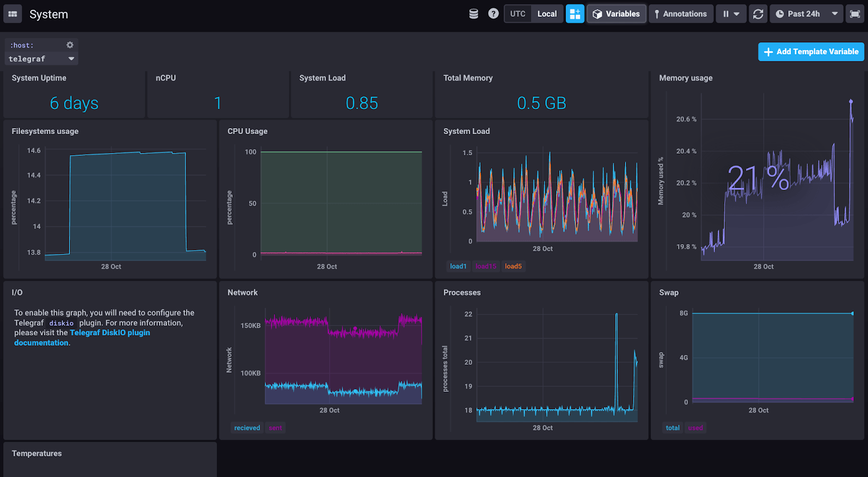868x477 pixels.
Task: Toggle the Variables control bar
Action: pos(616,14)
